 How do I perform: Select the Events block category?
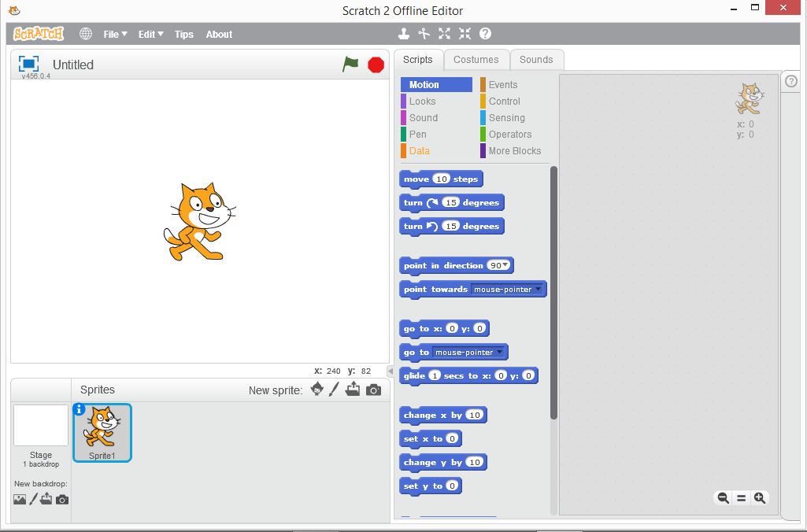tap(502, 84)
